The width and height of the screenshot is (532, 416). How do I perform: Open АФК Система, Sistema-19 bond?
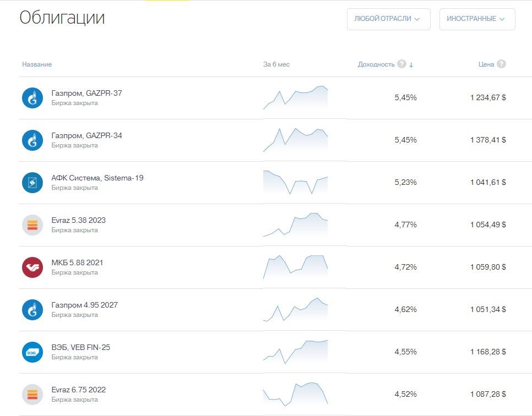[97, 178]
